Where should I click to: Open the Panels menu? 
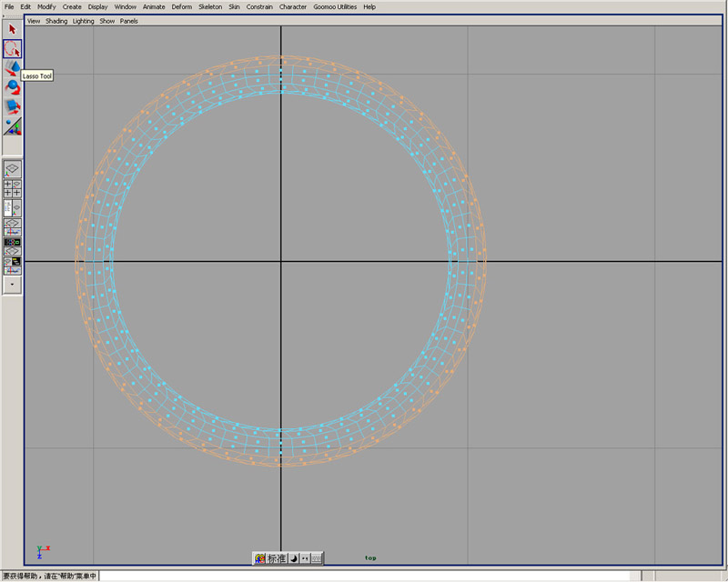pos(128,21)
